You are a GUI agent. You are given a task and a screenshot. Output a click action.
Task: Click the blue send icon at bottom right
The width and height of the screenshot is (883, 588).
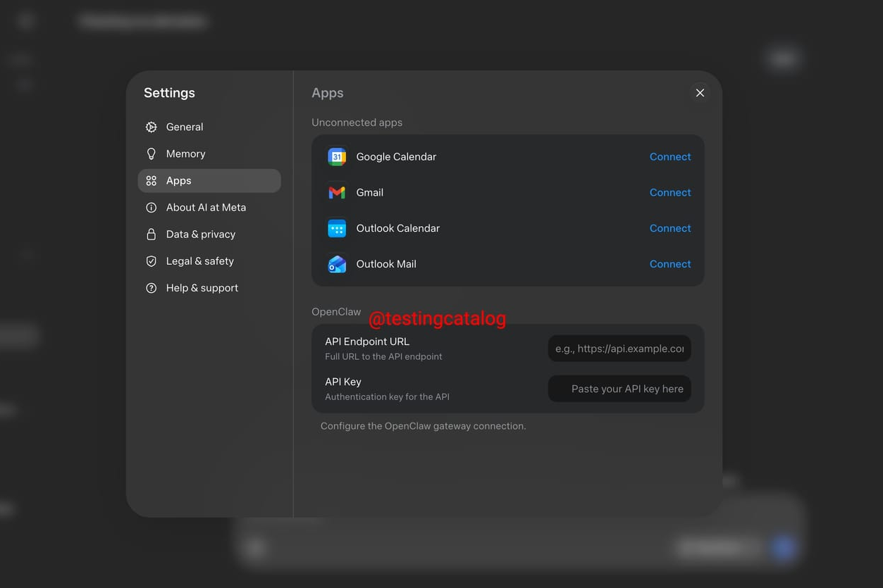(x=782, y=547)
